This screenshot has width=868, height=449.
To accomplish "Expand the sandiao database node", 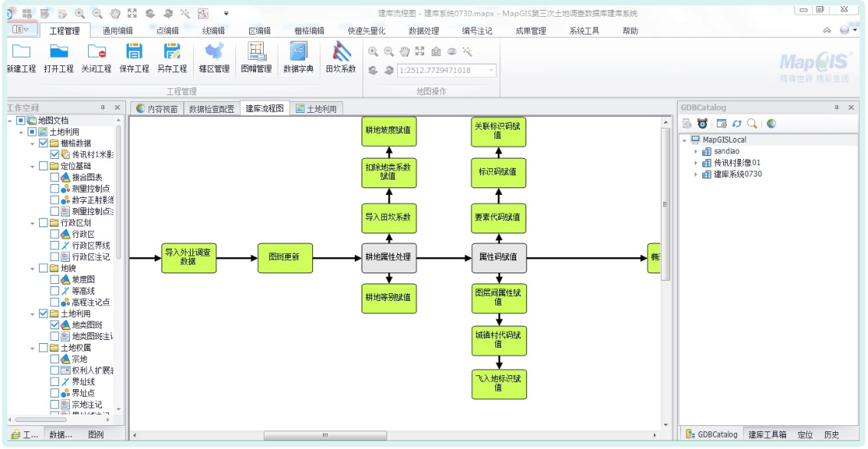I will click(x=696, y=152).
